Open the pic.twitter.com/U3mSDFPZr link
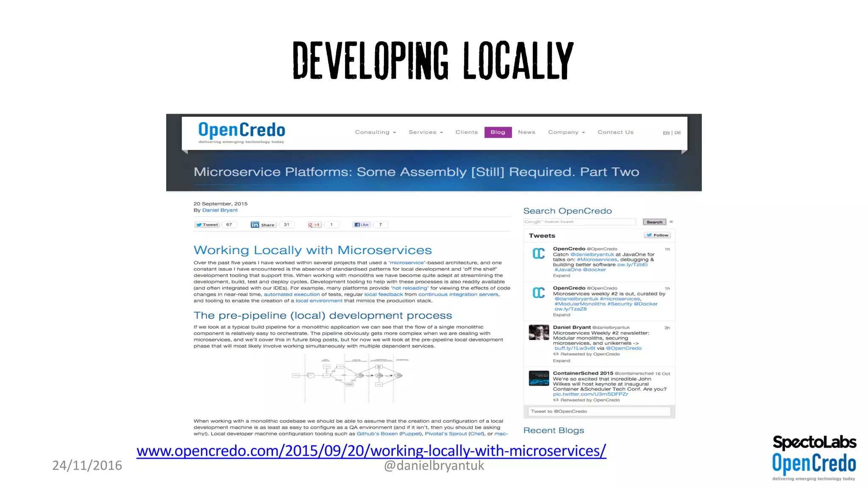 pos(590,394)
